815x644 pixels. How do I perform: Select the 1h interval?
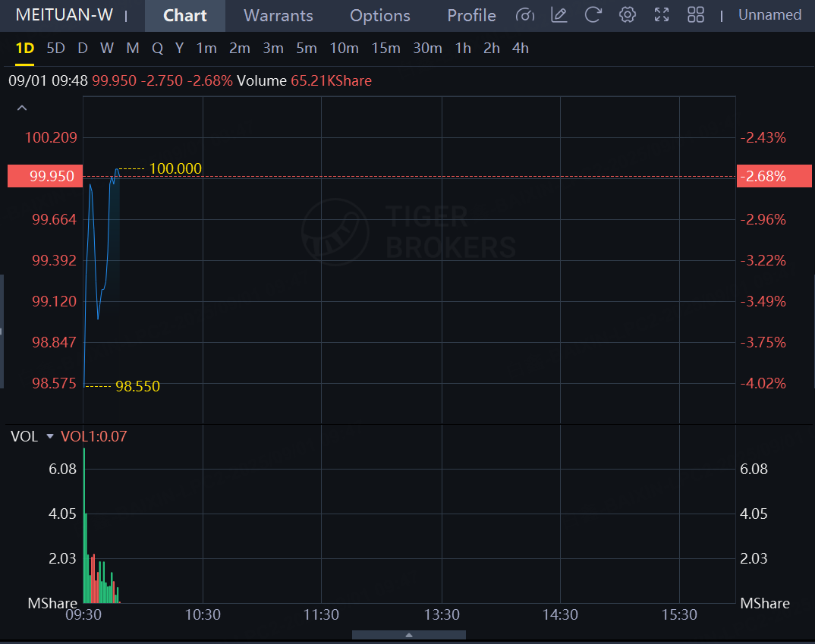463,49
